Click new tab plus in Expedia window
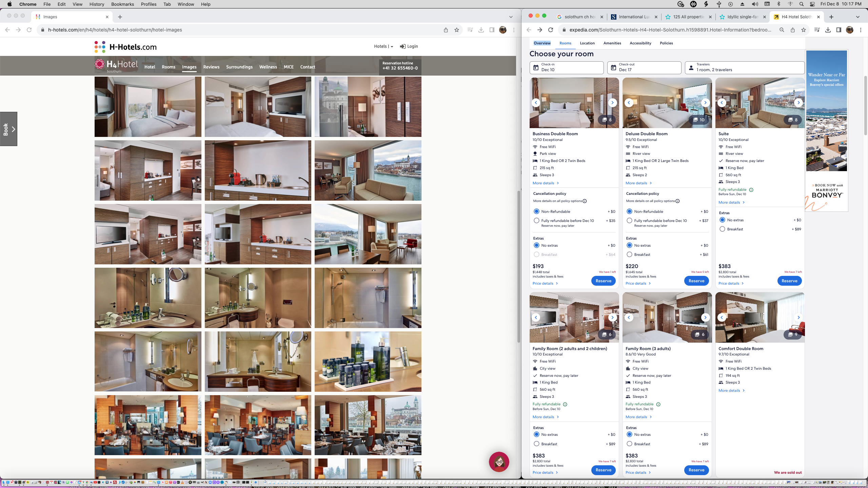 (831, 17)
